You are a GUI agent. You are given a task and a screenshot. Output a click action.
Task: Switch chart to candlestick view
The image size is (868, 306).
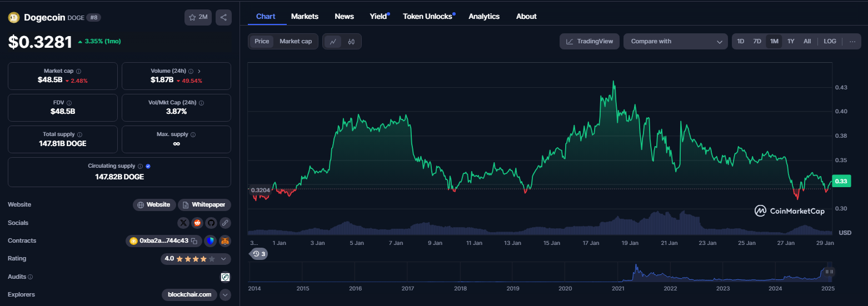(351, 42)
